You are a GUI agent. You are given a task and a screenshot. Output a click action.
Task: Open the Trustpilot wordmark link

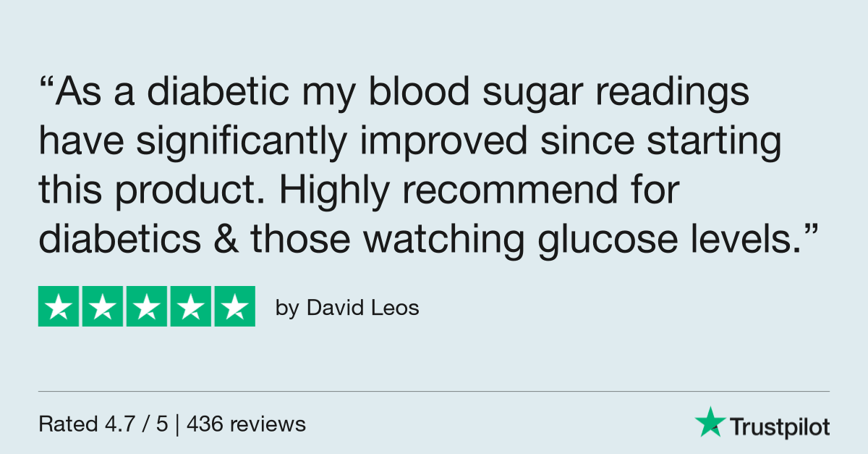click(x=779, y=427)
